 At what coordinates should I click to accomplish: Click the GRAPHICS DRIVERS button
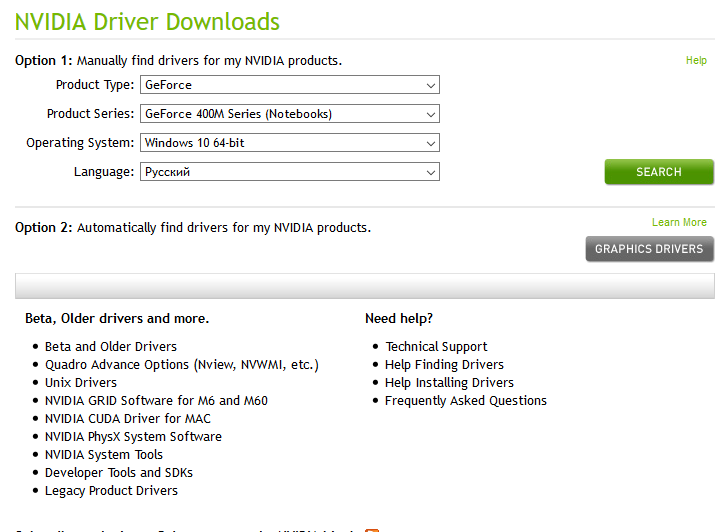[649, 249]
